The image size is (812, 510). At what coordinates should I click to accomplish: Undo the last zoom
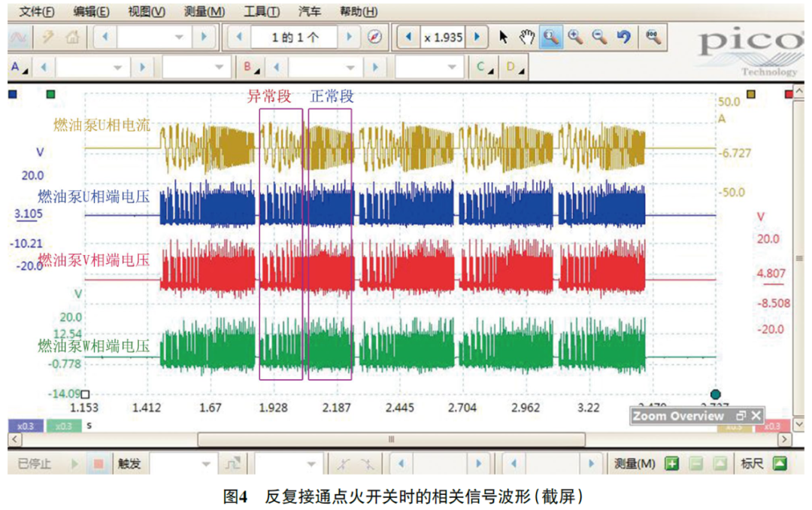click(x=624, y=38)
